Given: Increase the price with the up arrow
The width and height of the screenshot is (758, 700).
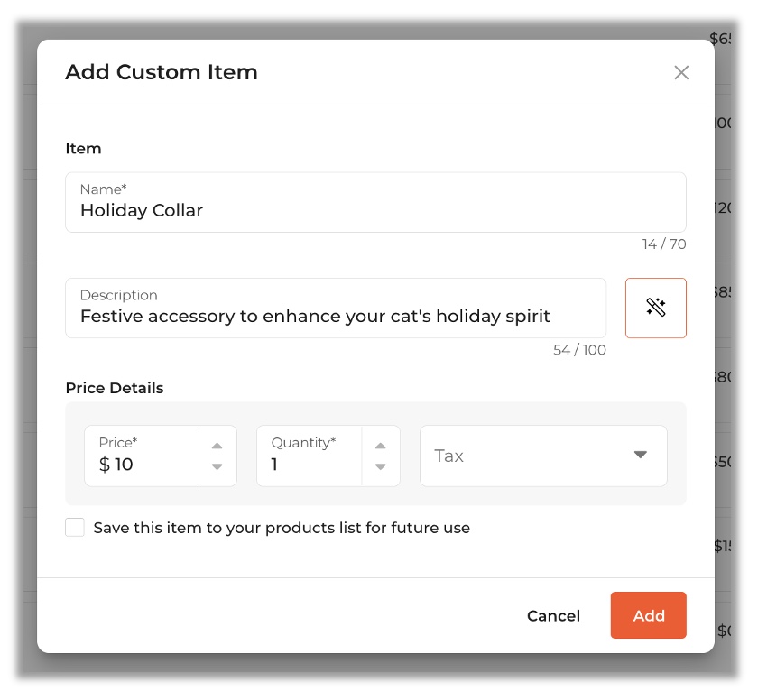Looking at the screenshot, I should click(217, 446).
